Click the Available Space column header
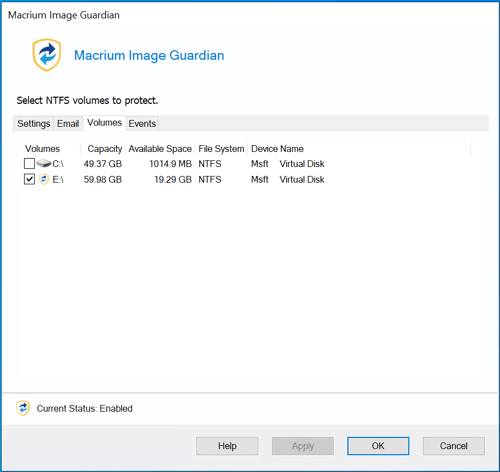Screen dimensions: 500x472 tap(160, 149)
